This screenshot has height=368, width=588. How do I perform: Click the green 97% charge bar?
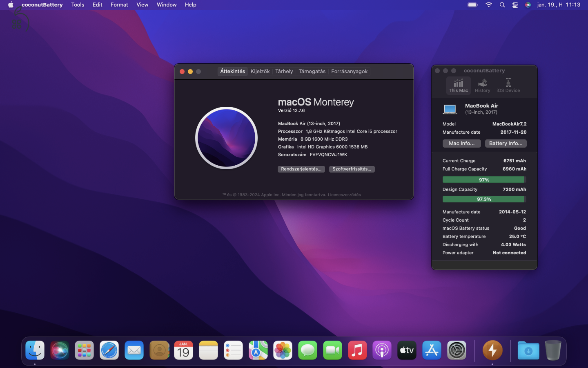pyautogui.click(x=484, y=180)
